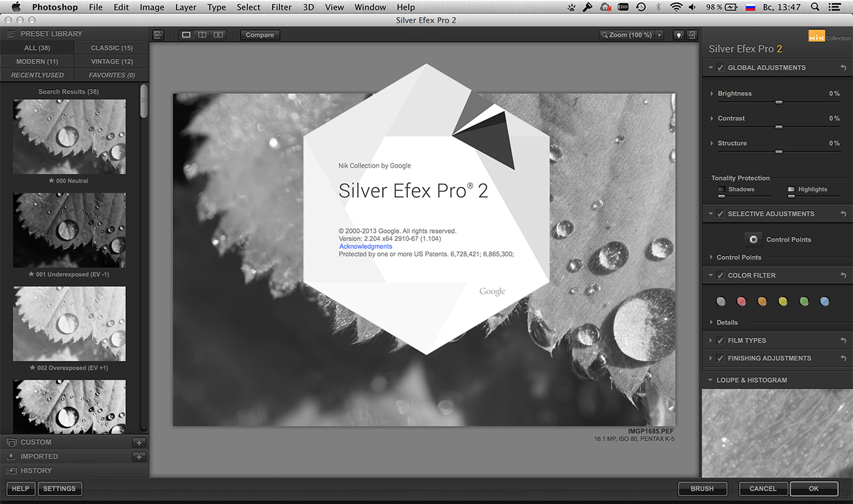Reset Finishing Adjustments with the arrow icon
Viewport: 853px width, 504px height.
click(x=844, y=359)
